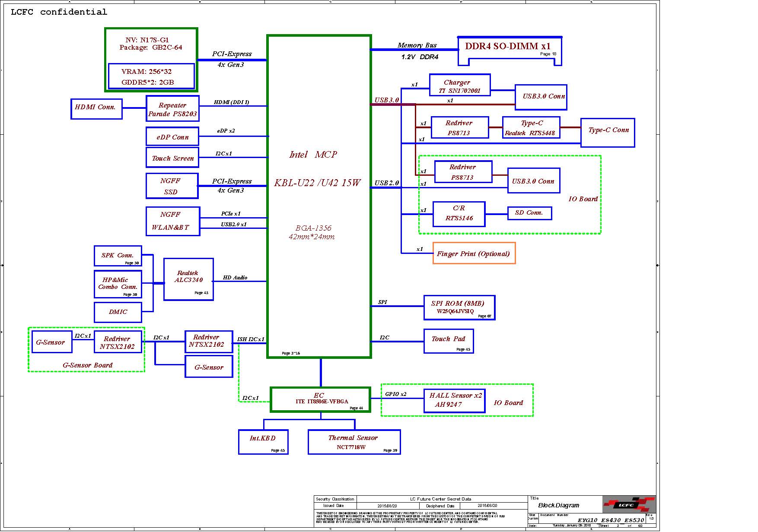The height and width of the screenshot is (532, 758).
Task: Click the HDMI Conn. block
Action: (x=96, y=109)
